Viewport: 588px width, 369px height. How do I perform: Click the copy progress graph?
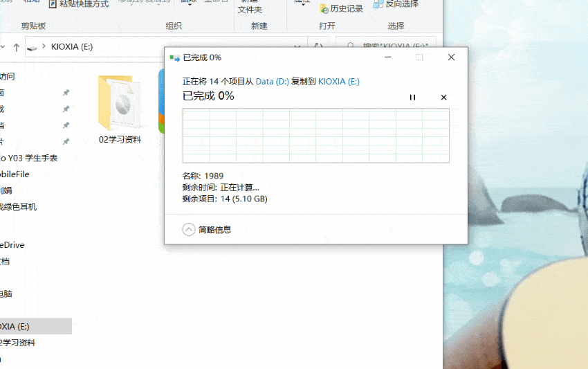(315, 136)
